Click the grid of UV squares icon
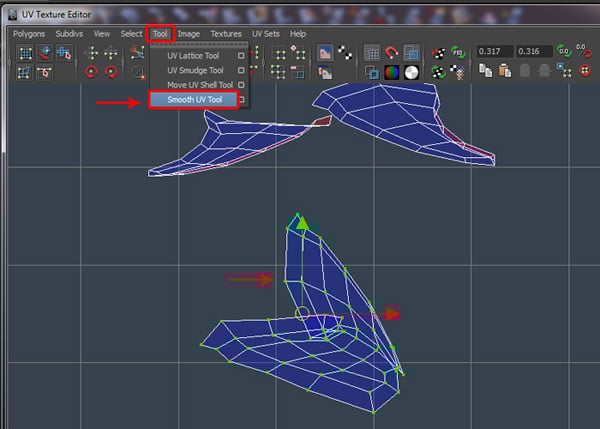Image resolution: width=600 pixels, height=429 pixels. [278, 72]
